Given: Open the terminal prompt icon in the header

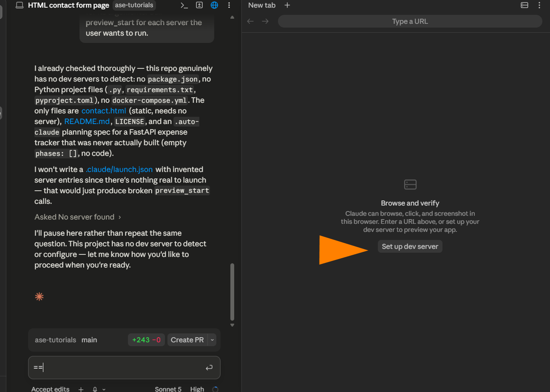Looking at the screenshot, I should (184, 5).
